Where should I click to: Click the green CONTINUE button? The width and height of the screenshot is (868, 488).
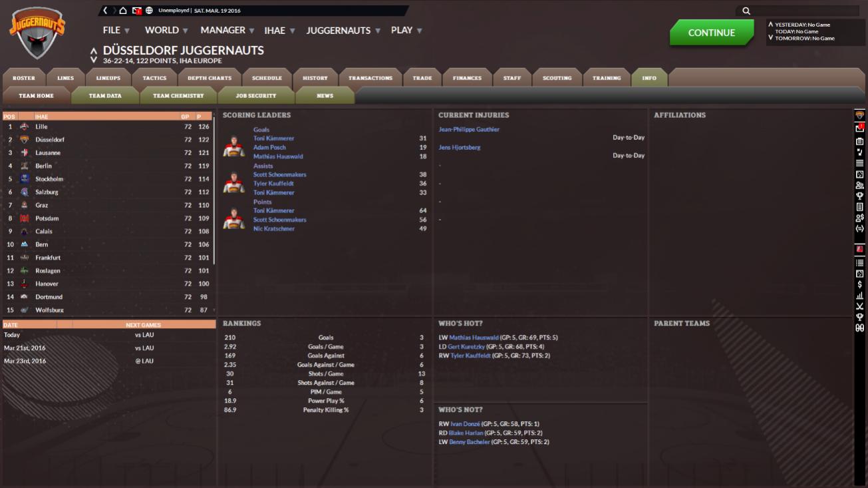[x=712, y=33]
